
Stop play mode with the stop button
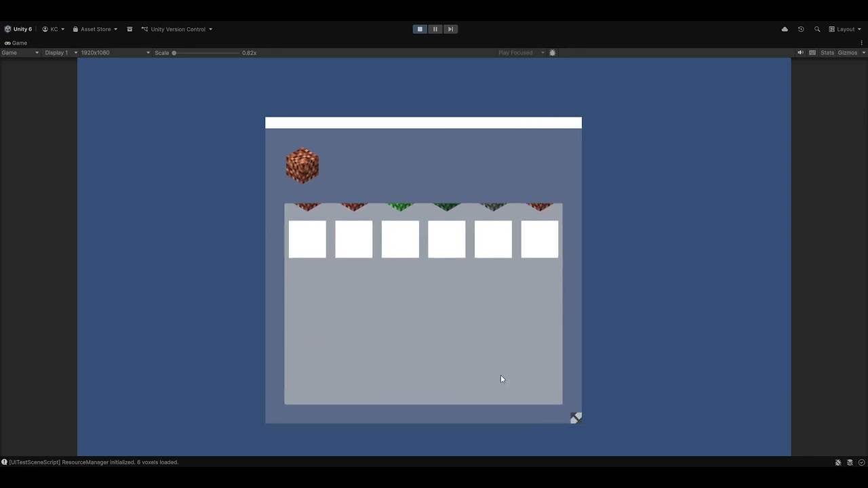coord(420,29)
